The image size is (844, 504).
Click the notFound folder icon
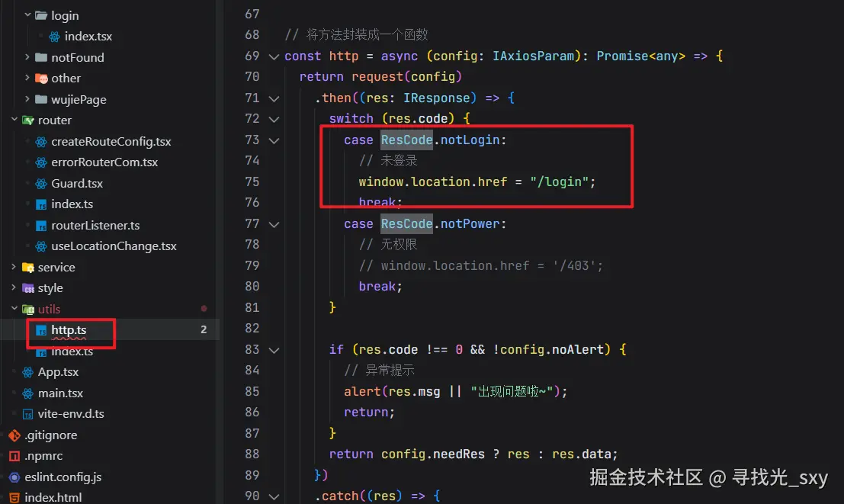click(x=41, y=57)
